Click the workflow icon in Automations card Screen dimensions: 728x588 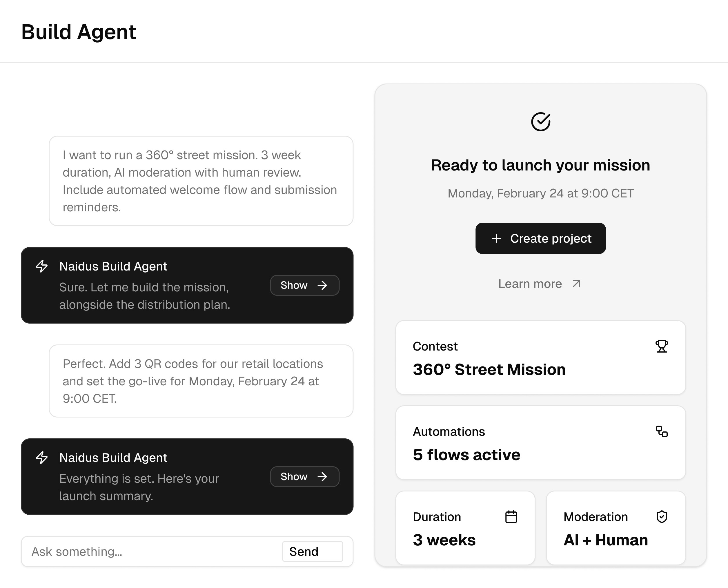pos(661,431)
